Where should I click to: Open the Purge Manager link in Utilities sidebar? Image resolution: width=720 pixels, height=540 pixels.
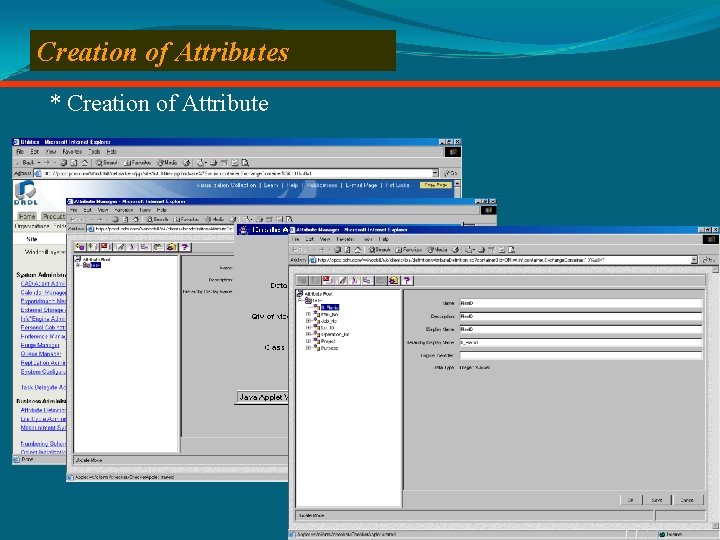tap(40, 345)
